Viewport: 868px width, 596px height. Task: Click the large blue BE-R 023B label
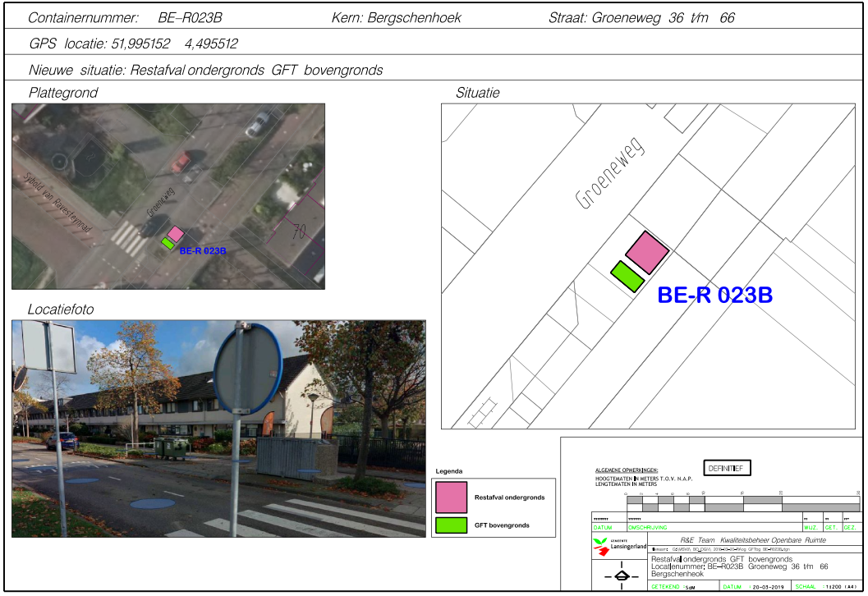(714, 296)
